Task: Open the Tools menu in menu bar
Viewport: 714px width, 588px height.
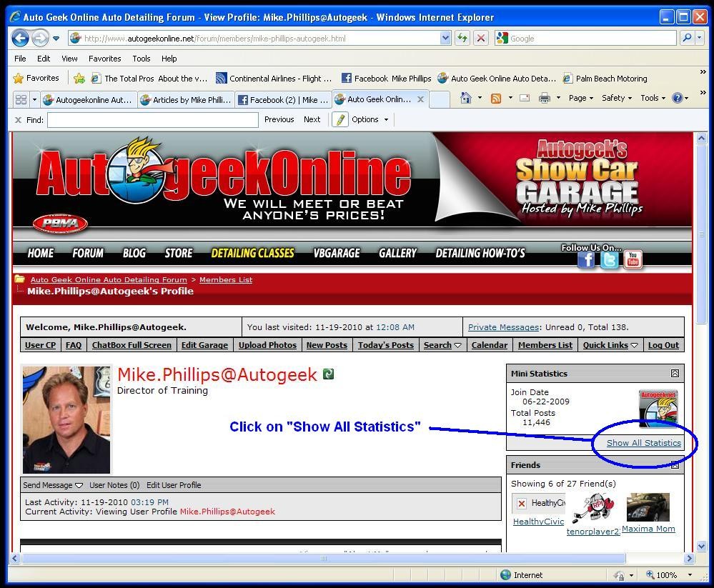Action: coord(142,59)
